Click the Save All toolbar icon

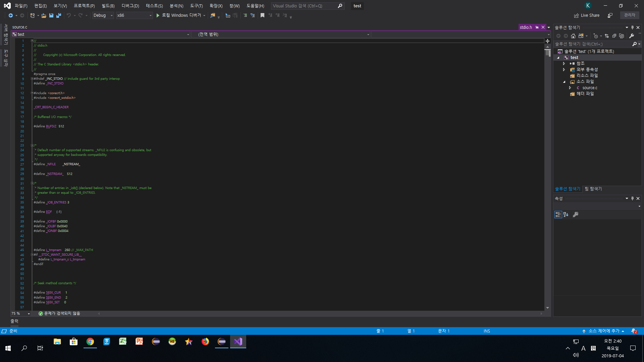(59, 15)
